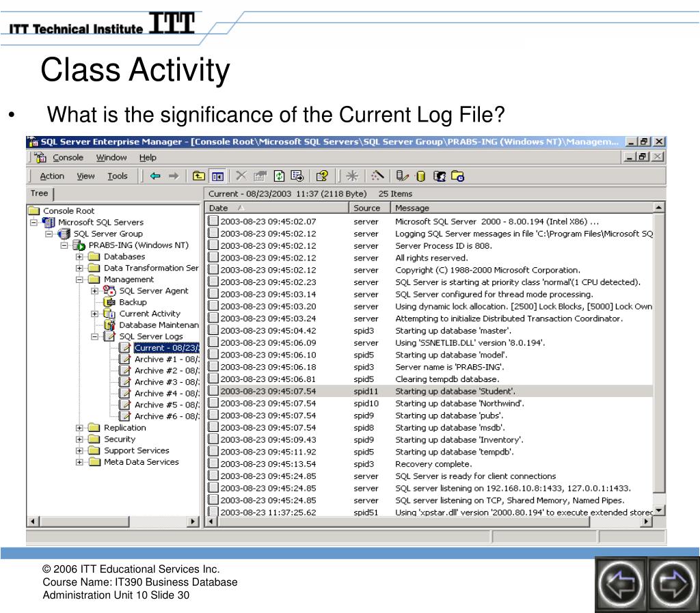Click the log list horizontal scrollbar thumb
Viewport: 700px width, 613px height.
(404, 521)
